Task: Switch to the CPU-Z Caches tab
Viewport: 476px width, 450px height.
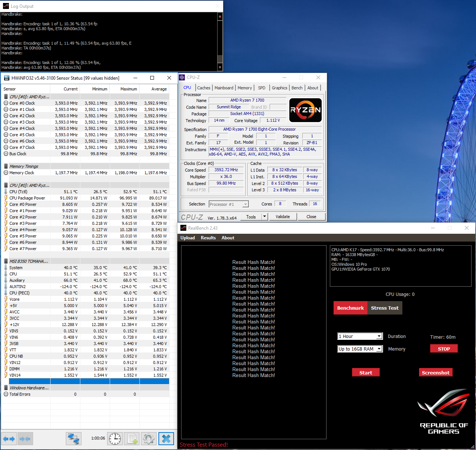Action: [204, 88]
